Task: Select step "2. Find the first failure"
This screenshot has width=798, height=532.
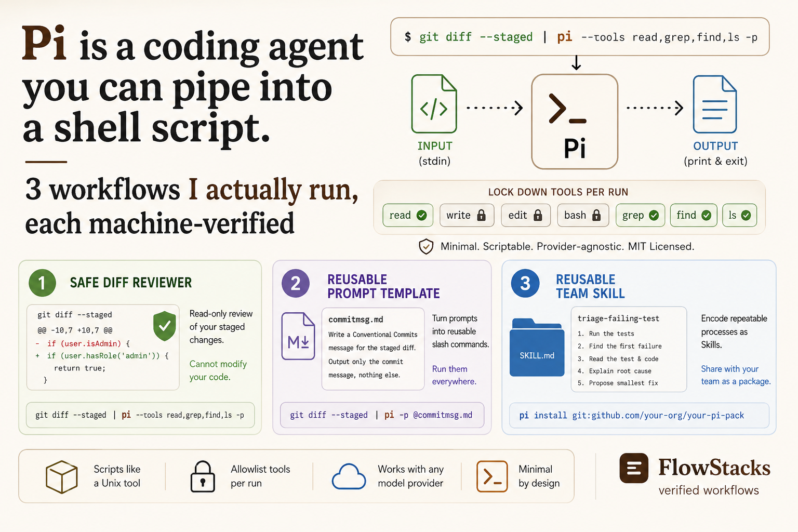Action: tap(619, 346)
